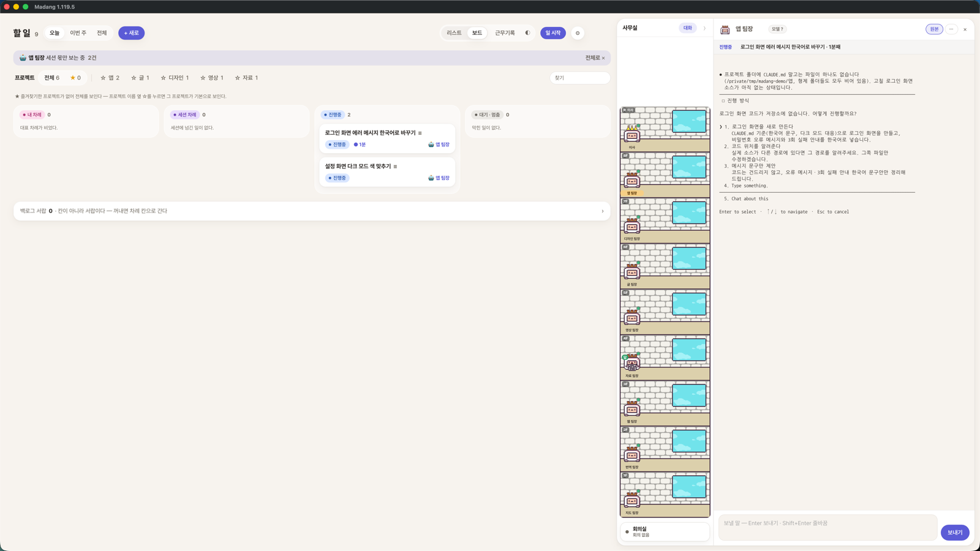Click the 앱 팀장 avatar in chat header
The height and width of the screenshot is (551, 980).
[x=725, y=29]
